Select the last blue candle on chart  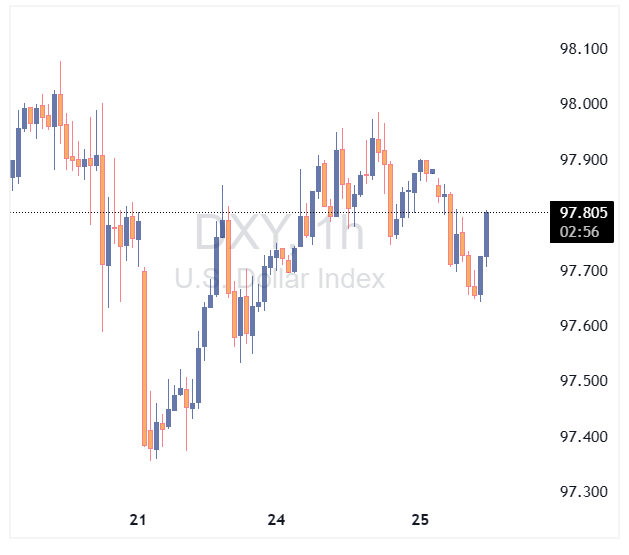(487, 234)
